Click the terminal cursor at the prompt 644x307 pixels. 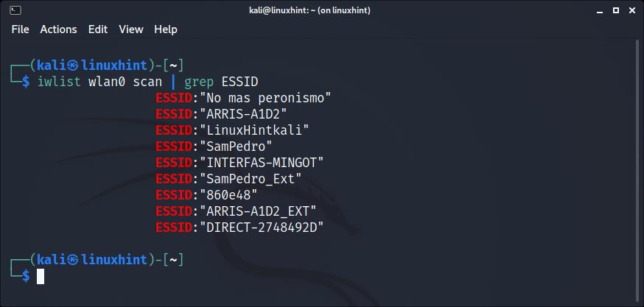(x=41, y=276)
